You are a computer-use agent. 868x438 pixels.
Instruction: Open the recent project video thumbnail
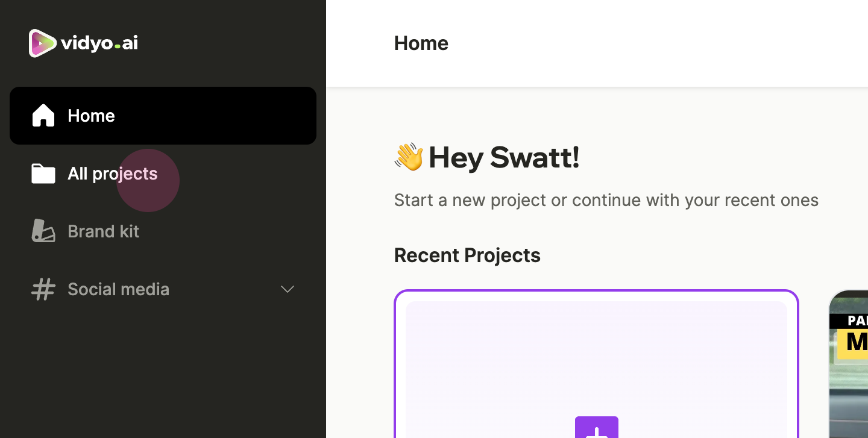849,364
